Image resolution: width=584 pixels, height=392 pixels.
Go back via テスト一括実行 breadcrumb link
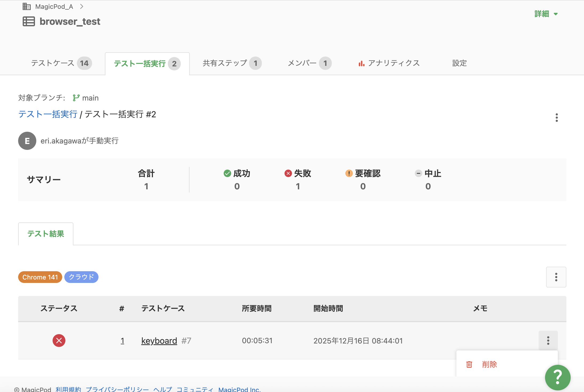click(x=48, y=114)
